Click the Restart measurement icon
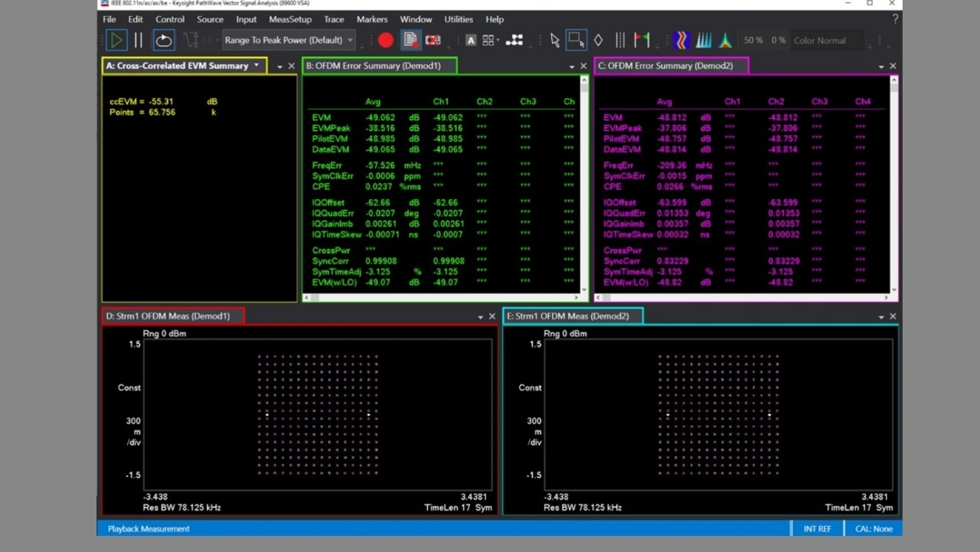Image resolution: width=980 pixels, height=552 pixels. coord(164,41)
